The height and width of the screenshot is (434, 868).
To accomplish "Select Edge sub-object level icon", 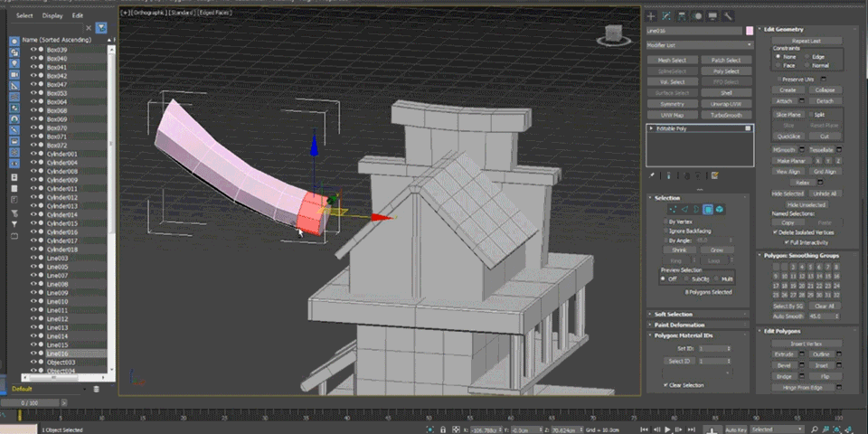I will coord(684,209).
